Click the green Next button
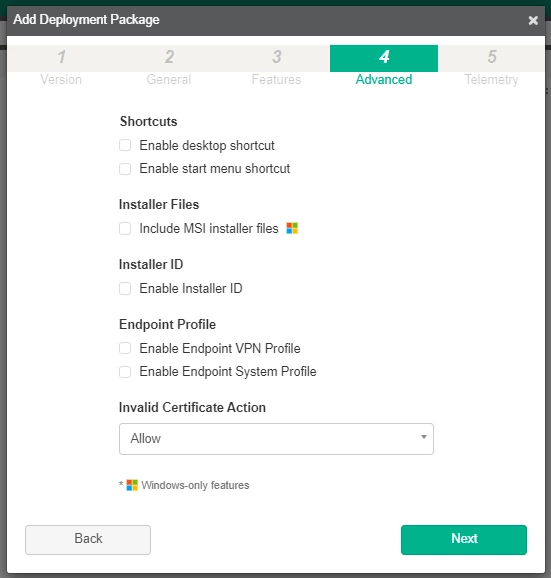Screen dimensions: 551x578 (x=464, y=540)
